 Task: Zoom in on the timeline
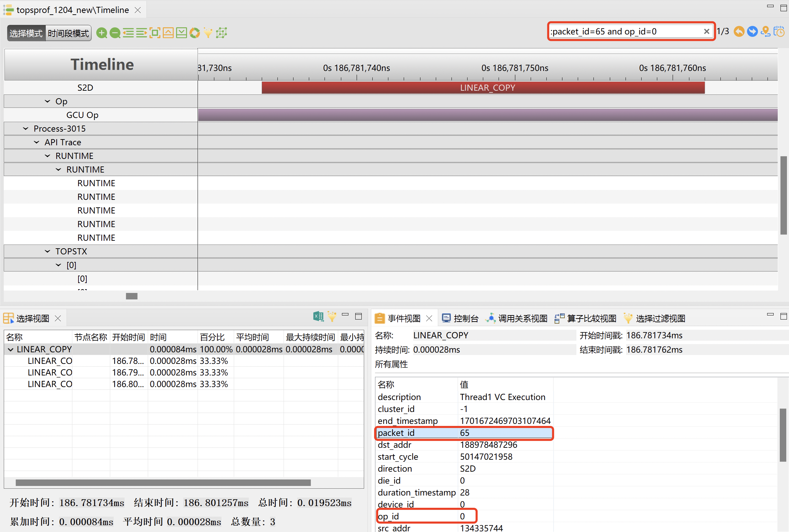(102, 33)
